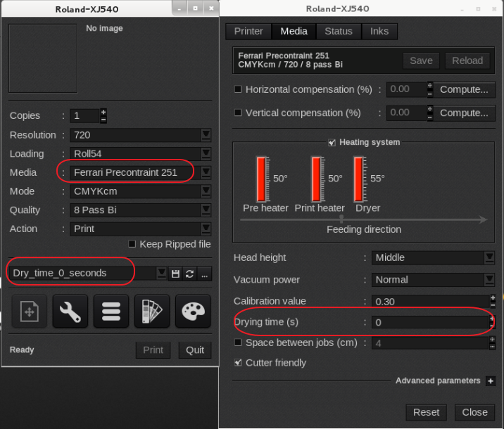Image resolution: width=504 pixels, height=429 pixels.
Task: Expand the Head height dropdown
Action: (x=489, y=258)
